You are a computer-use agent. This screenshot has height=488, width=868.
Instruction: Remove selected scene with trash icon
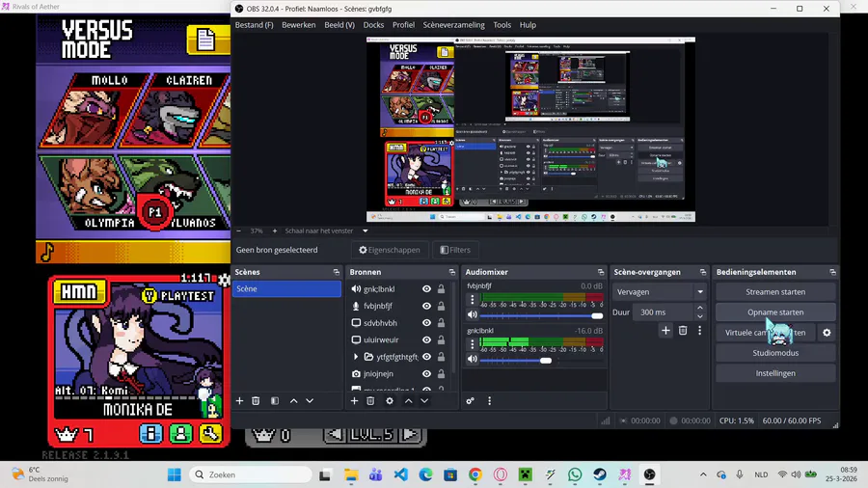point(256,400)
